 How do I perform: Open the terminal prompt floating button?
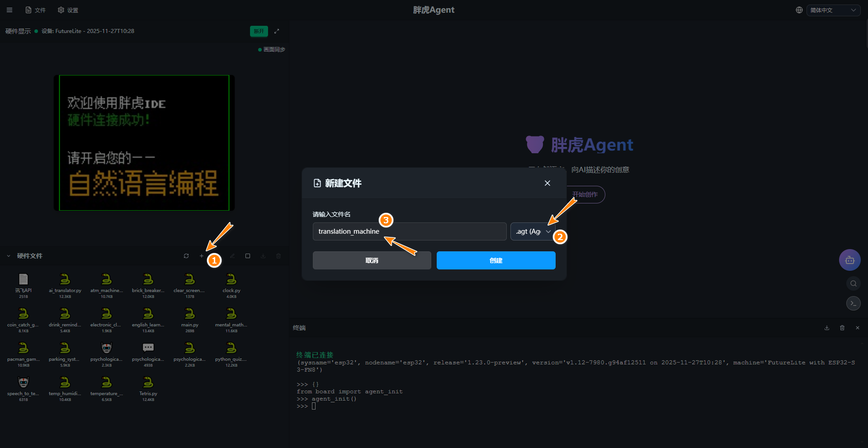[853, 303]
